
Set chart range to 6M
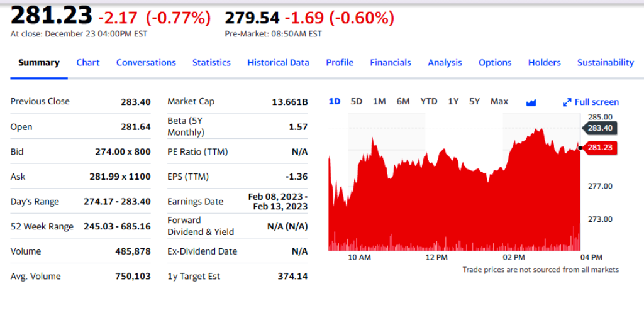pos(403,101)
